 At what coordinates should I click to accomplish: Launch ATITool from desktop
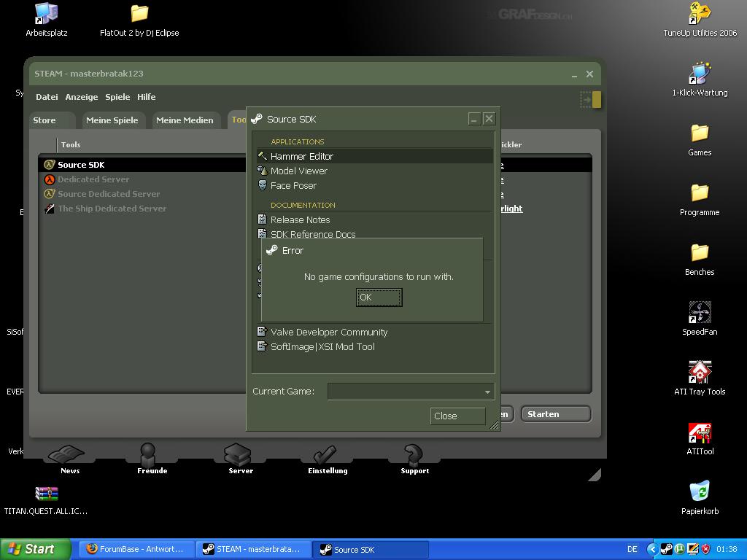pyautogui.click(x=700, y=438)
